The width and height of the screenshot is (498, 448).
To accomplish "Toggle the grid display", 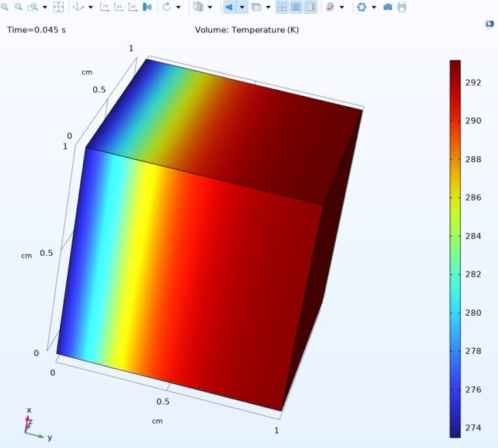I will pos(297,7).
